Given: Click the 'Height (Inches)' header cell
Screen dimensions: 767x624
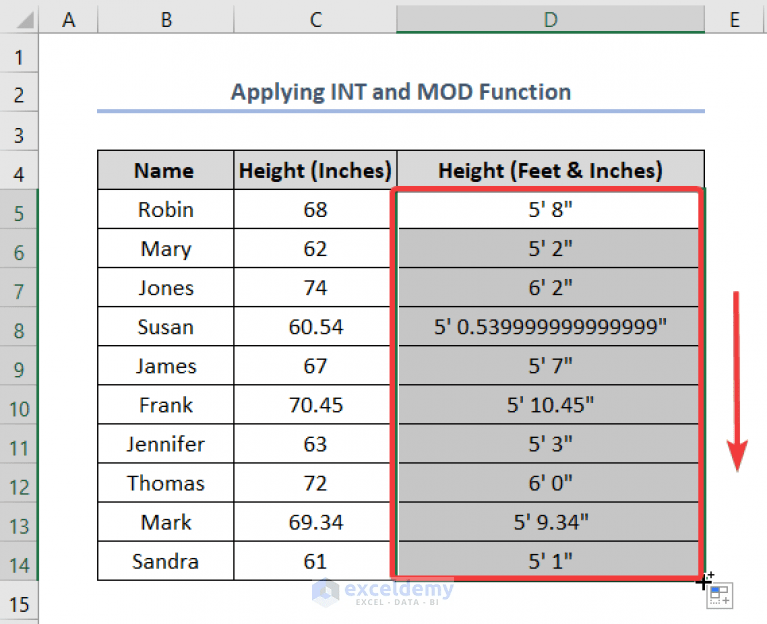Looking at the screenshot, I should click(316, 170).
